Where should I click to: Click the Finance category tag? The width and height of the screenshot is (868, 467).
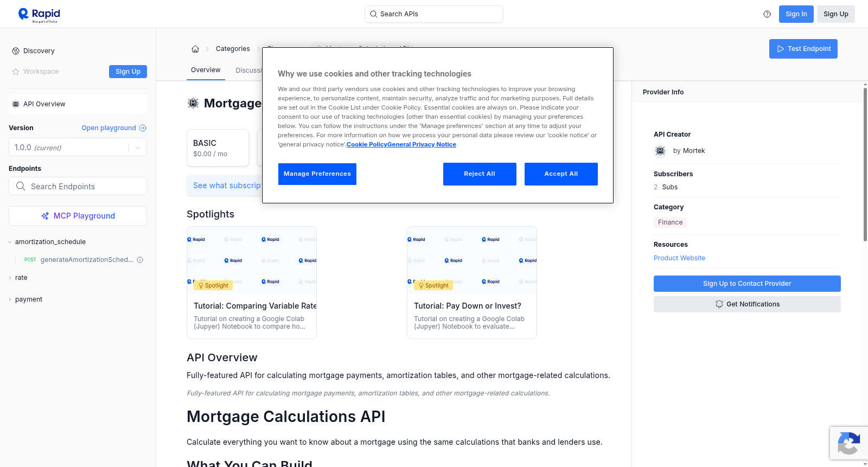pyautogui.click(x=671, y=222)
